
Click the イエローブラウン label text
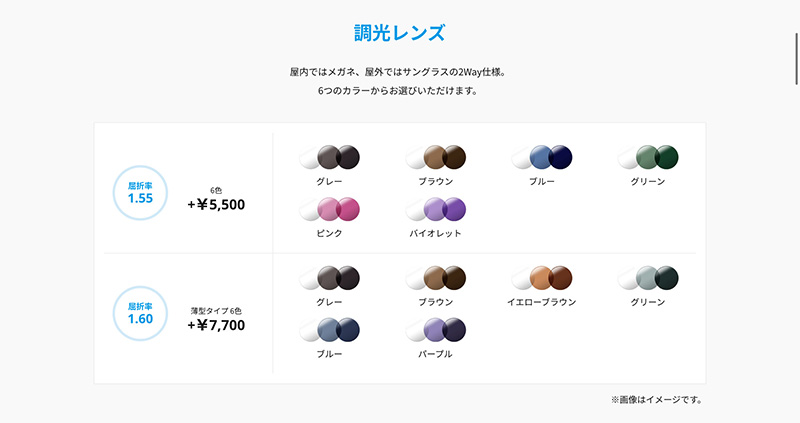click(x=541, y=302)
